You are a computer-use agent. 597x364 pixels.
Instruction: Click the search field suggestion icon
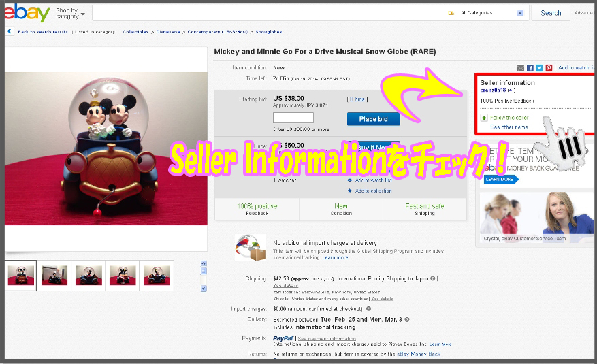click(451, 13)
